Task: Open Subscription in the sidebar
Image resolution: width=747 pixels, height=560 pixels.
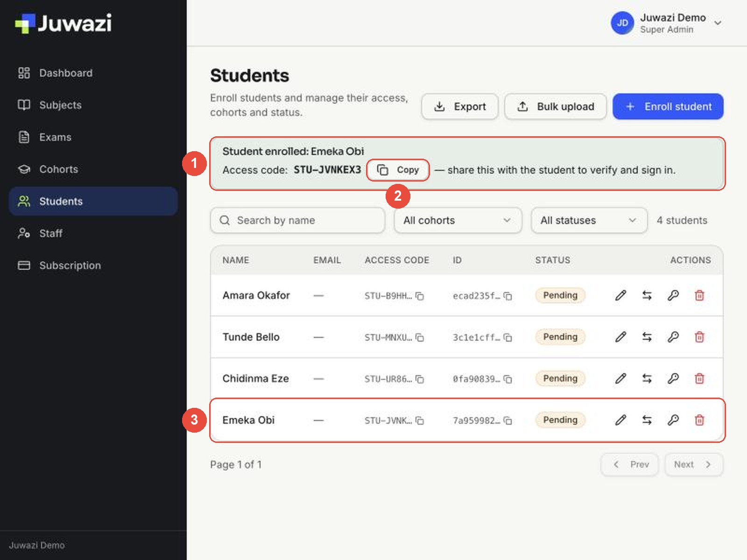Action: pos(93,266)
